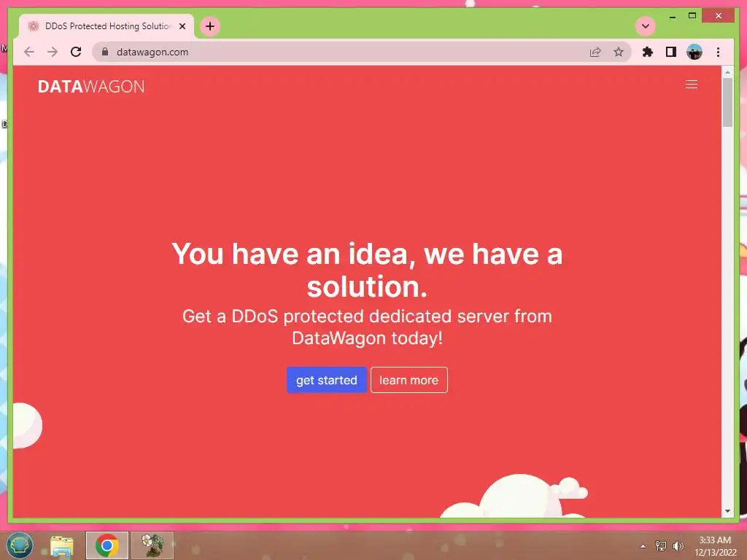747x560 pixels.
Task: Click the scrollbar up arrow
Action: 727,72
